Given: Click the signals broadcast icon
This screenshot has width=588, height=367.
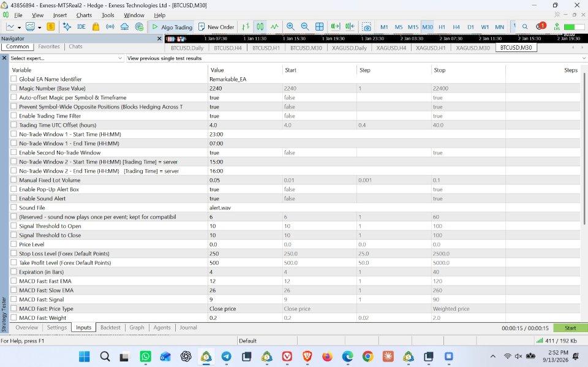Looking at the screenshot, I should 110,26.
